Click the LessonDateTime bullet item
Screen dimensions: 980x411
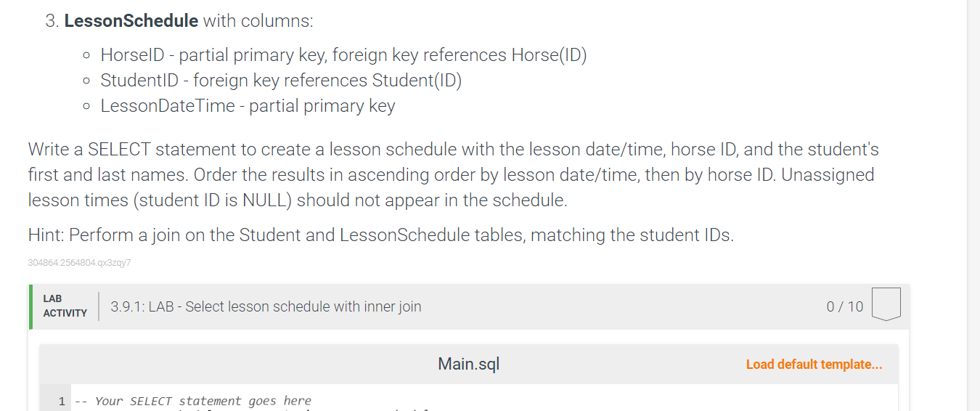tap(248, 106)
